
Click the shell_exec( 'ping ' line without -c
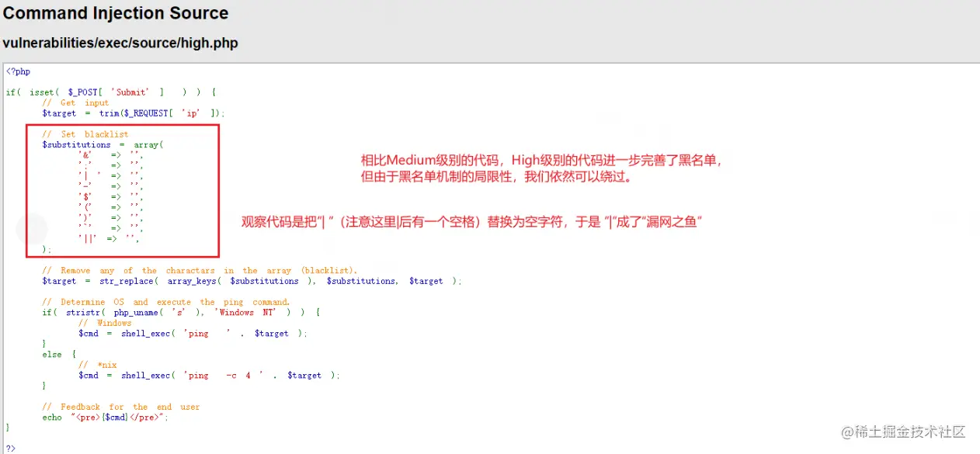click(x=193, y=334)
